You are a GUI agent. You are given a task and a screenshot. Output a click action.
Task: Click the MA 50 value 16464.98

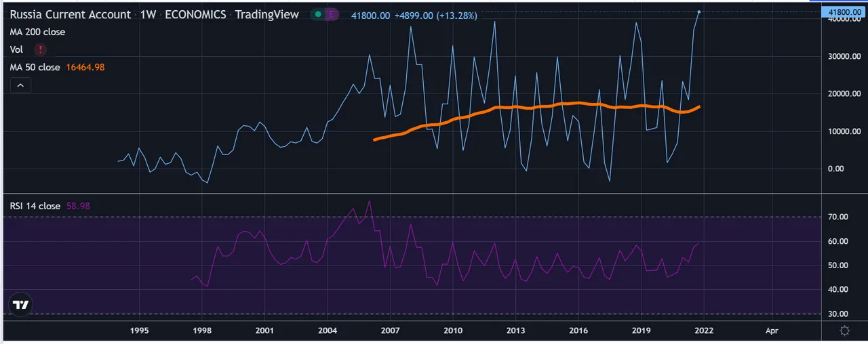(85, 67)
